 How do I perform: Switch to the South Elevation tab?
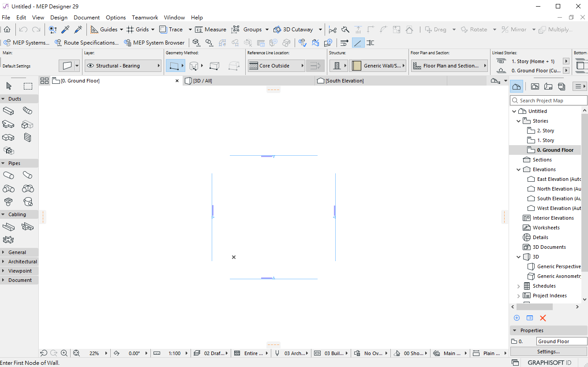click(x=345, y=81)
